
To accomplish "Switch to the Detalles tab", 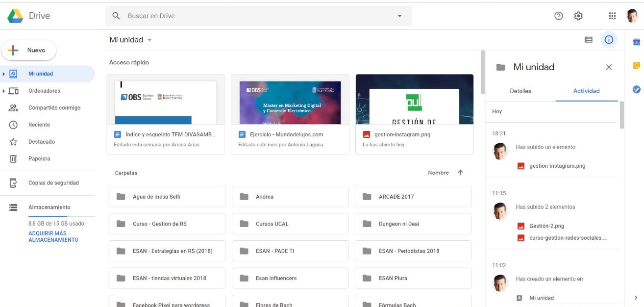I will point(520,91).
